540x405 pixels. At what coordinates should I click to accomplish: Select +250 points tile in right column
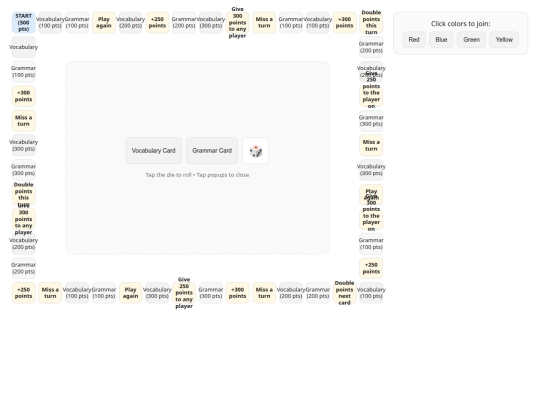point(371,268)
